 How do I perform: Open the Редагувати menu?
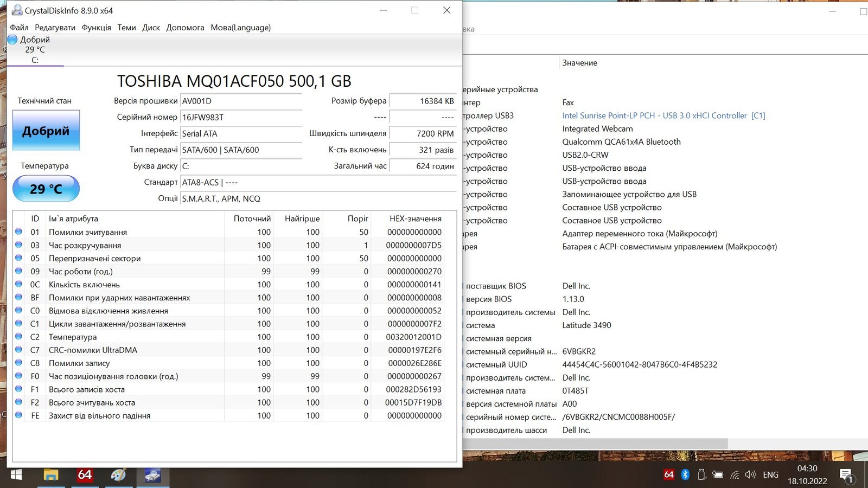pyautogui.click(x=55, y=28)
